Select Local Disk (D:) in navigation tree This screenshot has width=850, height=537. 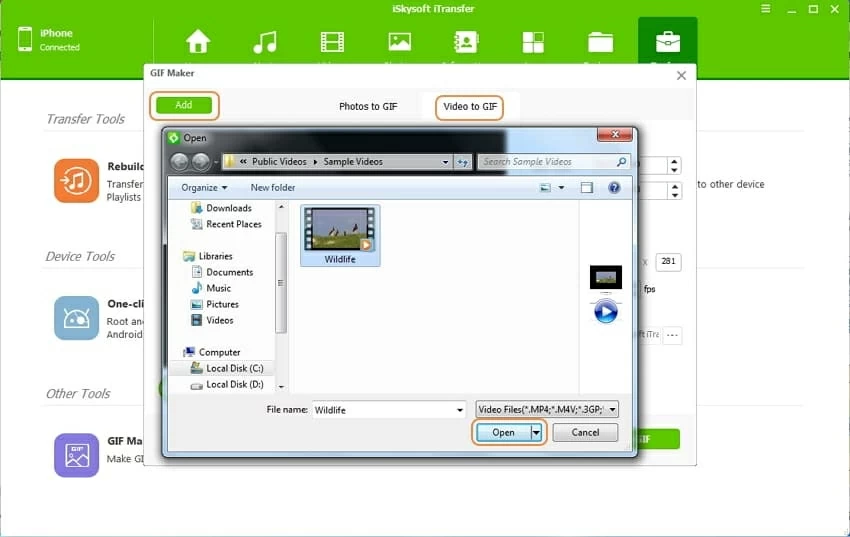point(234,384)
